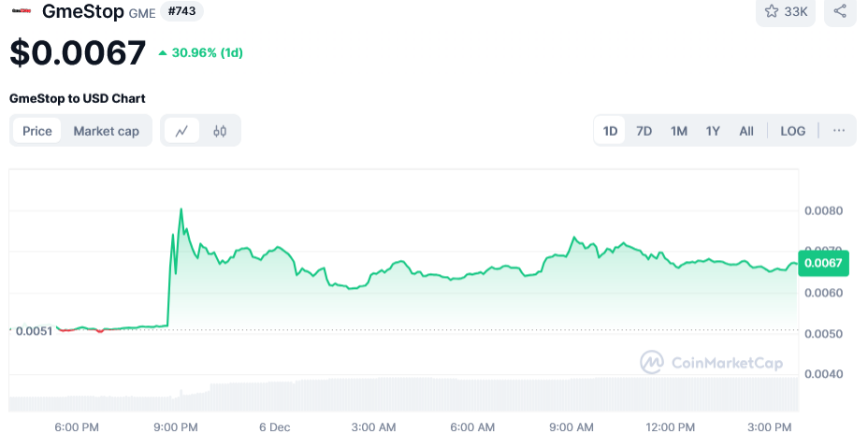Open the three-dot more options menu

[x=839, y=131]
